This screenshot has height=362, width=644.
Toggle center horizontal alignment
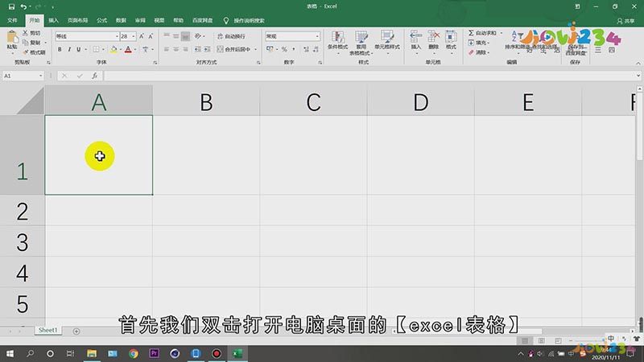click(175, 49)
